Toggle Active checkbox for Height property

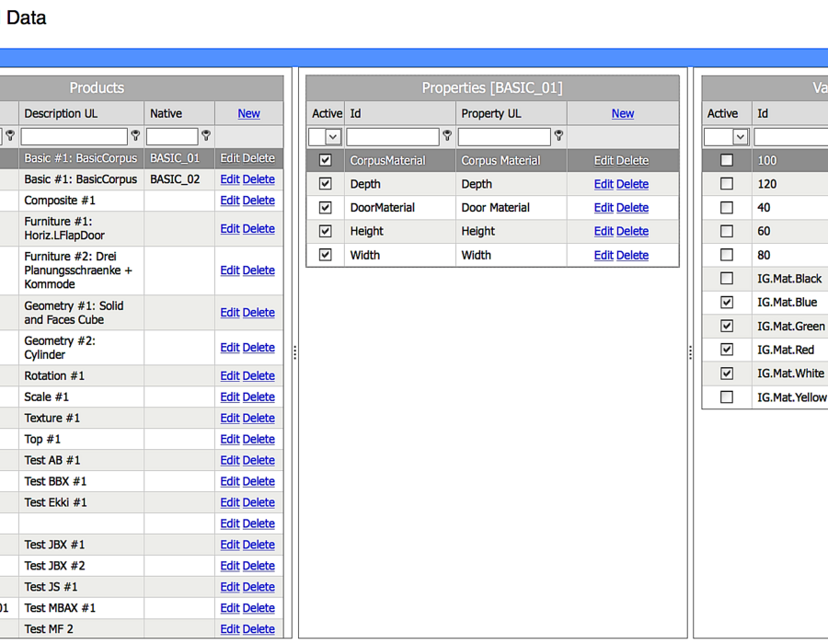[326, 231]
